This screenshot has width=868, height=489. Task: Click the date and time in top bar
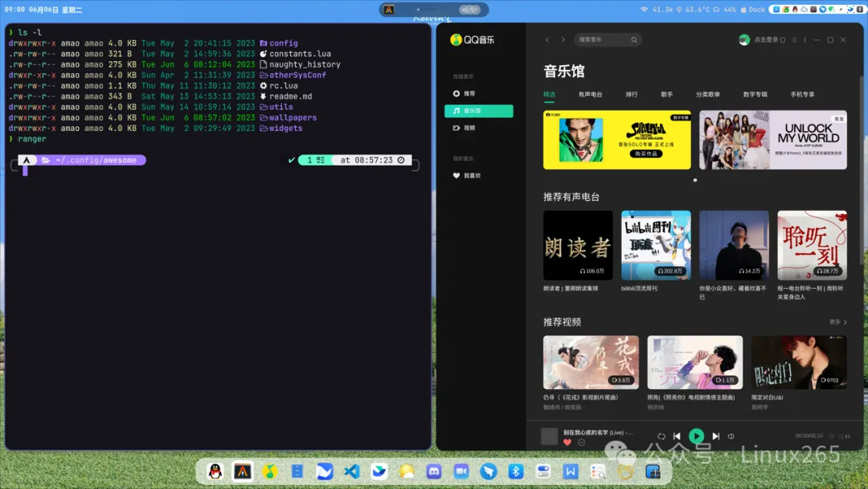[x=43, y=10]
